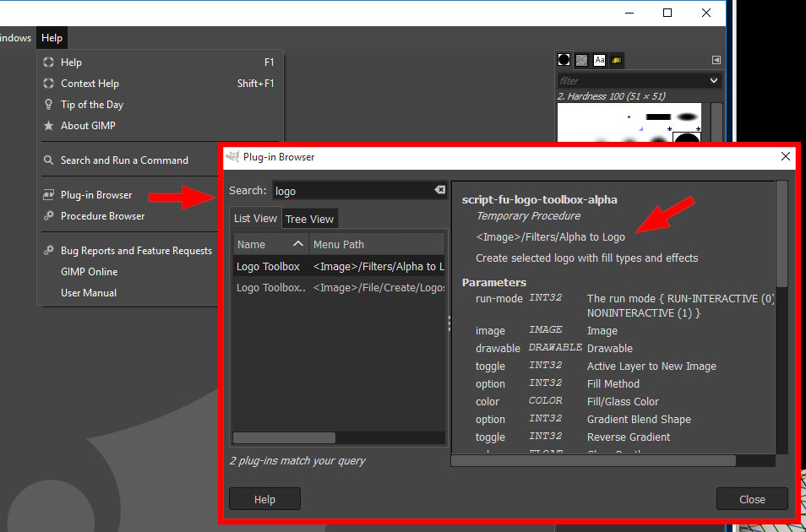Click the Bug Reports gear icon

(48, 250)
